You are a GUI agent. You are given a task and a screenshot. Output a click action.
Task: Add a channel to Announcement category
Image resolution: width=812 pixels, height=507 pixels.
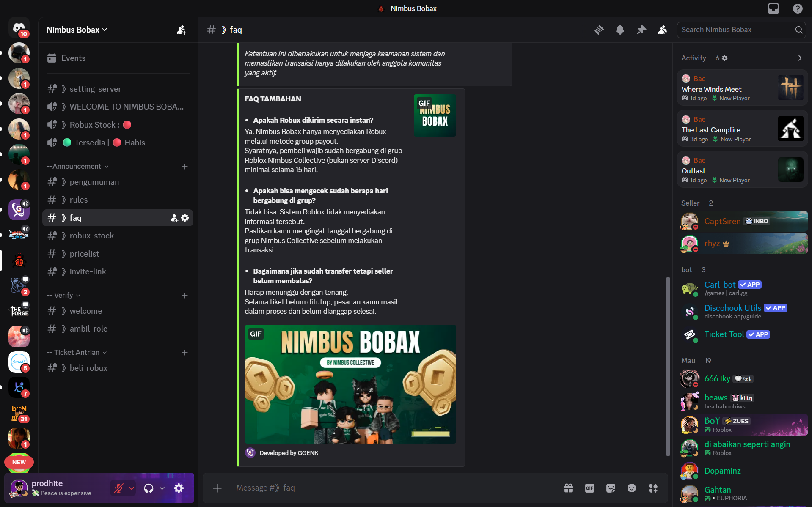[x=185, y=167]
